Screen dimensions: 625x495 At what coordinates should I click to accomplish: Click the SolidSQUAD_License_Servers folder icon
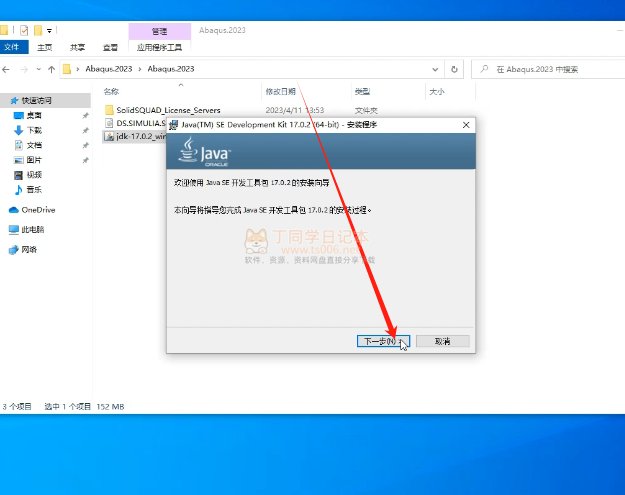tap(109, 110)
